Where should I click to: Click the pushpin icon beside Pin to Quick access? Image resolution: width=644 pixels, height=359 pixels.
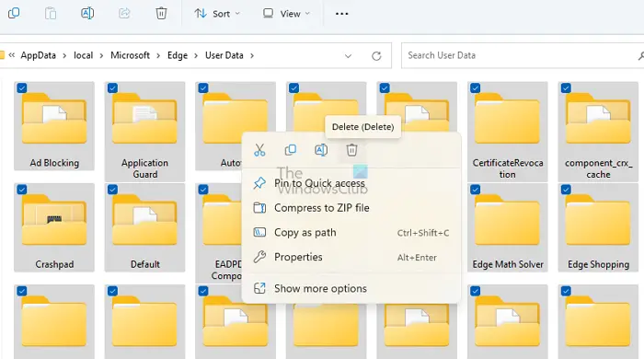click(x=259, y=183)
